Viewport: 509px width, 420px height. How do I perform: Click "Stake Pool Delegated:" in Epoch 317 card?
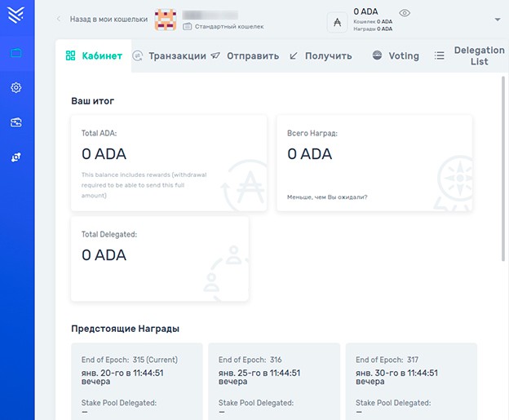[393, 403]
